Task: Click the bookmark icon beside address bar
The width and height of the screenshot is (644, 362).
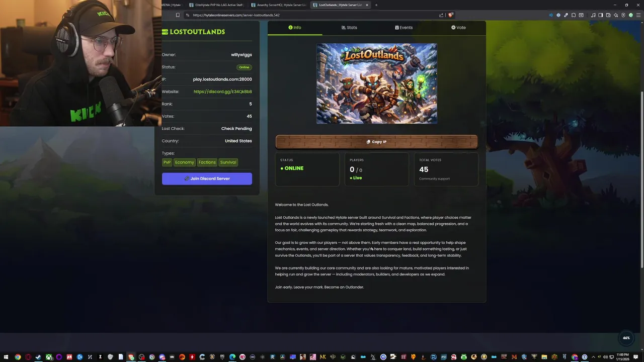Action: [x=178, y=15]
